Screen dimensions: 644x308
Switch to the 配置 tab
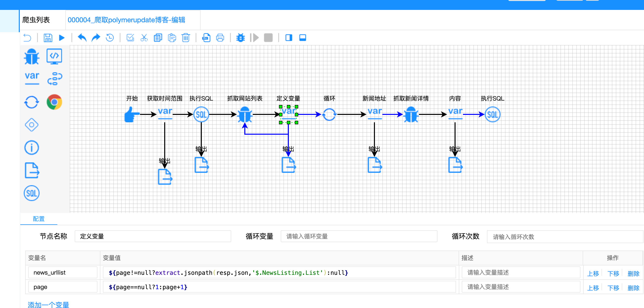click(x=39, y=219)
